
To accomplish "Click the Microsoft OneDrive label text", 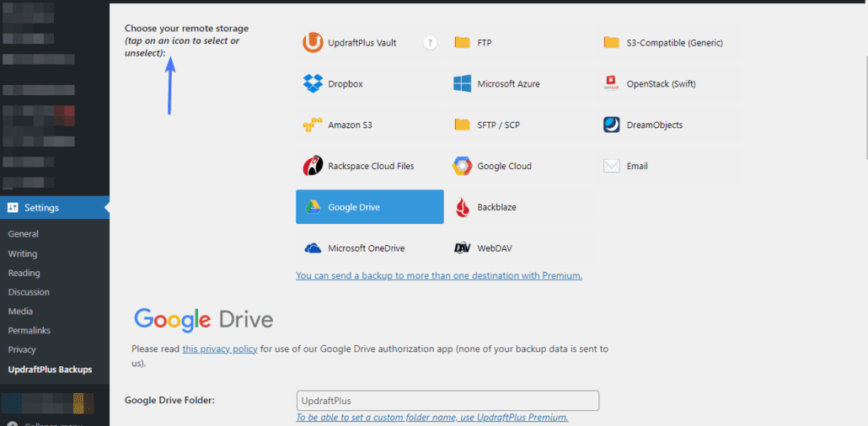I will pos(367,248).
